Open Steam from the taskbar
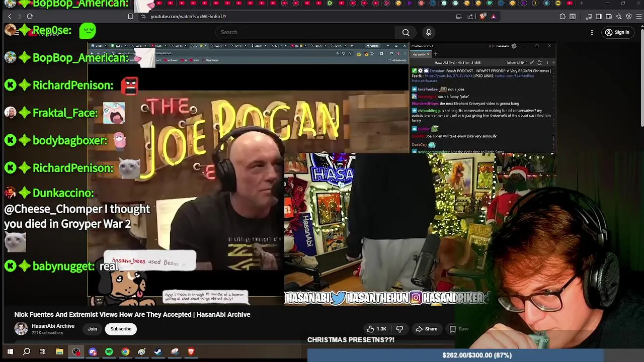 point(158,352)
